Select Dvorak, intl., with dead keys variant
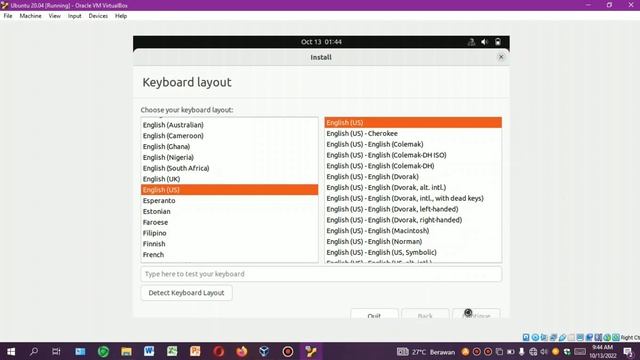The height and width of the screenshot is (360, 640). point(413,198)
